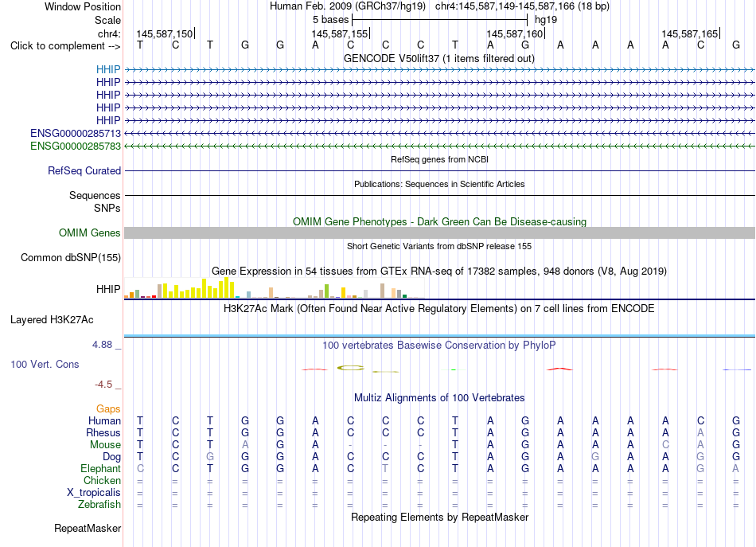Click the OMIM Genes label
The height and width of the screenshot is (547, 756).
[x=89, y=233]
